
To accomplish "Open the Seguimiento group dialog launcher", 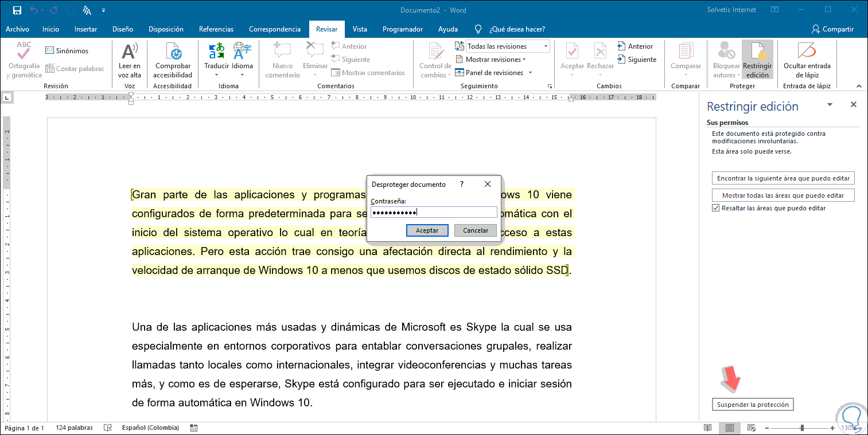I will (550, 86).
